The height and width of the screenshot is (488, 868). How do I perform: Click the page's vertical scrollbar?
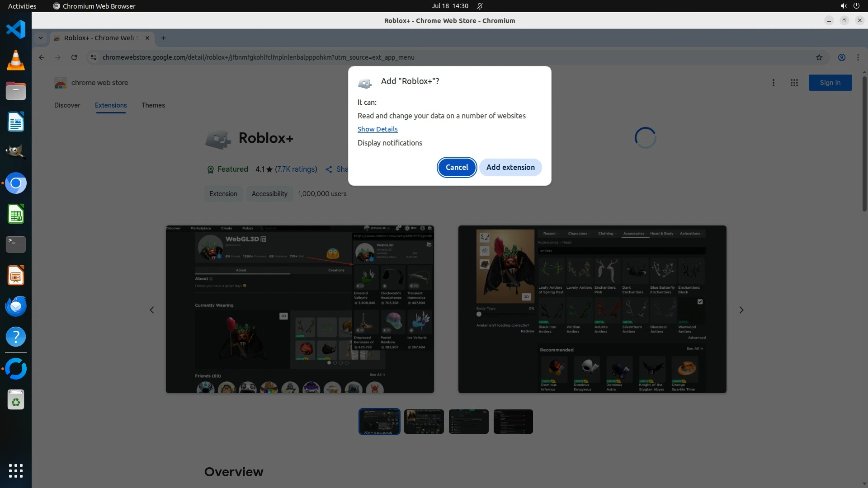pyautogui.click(x=864, y=145)
